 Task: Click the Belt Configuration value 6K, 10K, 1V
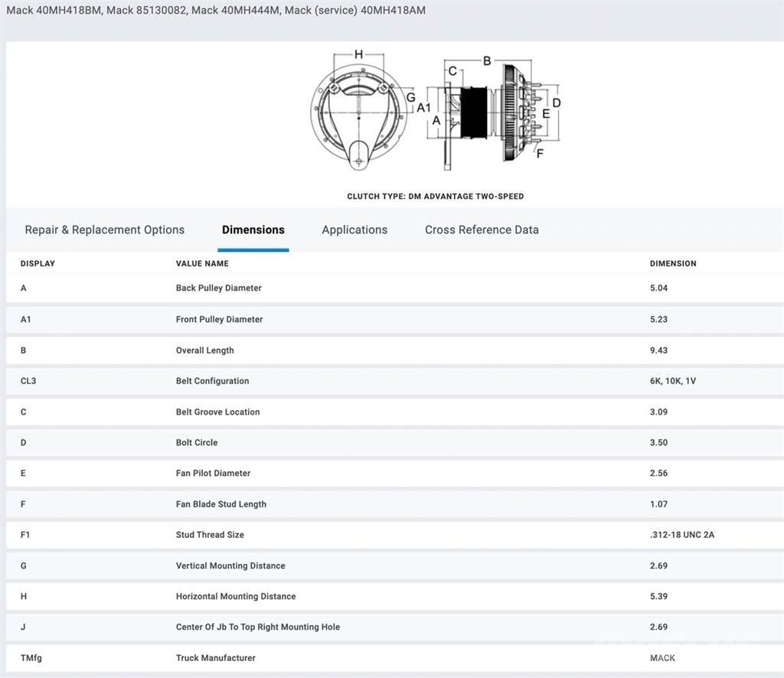click(672, 381)
